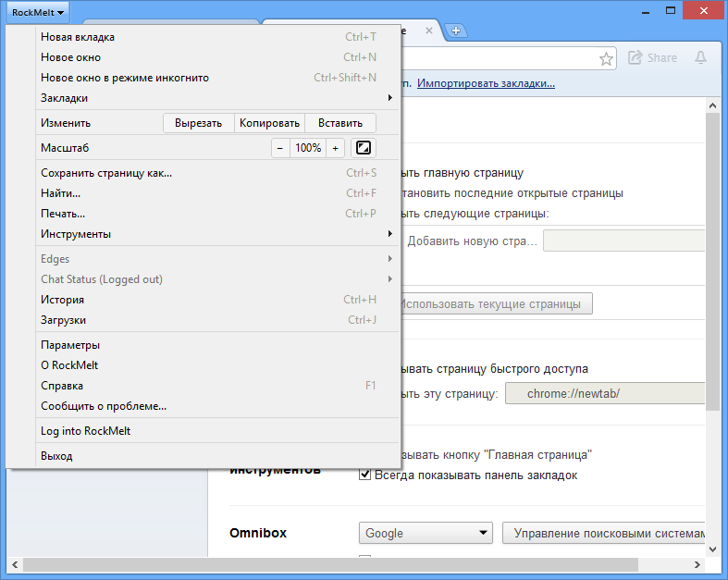The height and width of the screenshot is (580, 728).
Task: Click the Share icon button
Action: pos(652,57)
